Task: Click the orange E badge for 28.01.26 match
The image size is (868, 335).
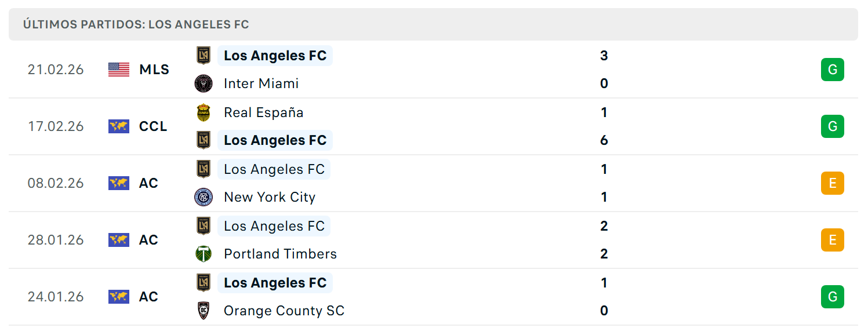Action: 833,240
